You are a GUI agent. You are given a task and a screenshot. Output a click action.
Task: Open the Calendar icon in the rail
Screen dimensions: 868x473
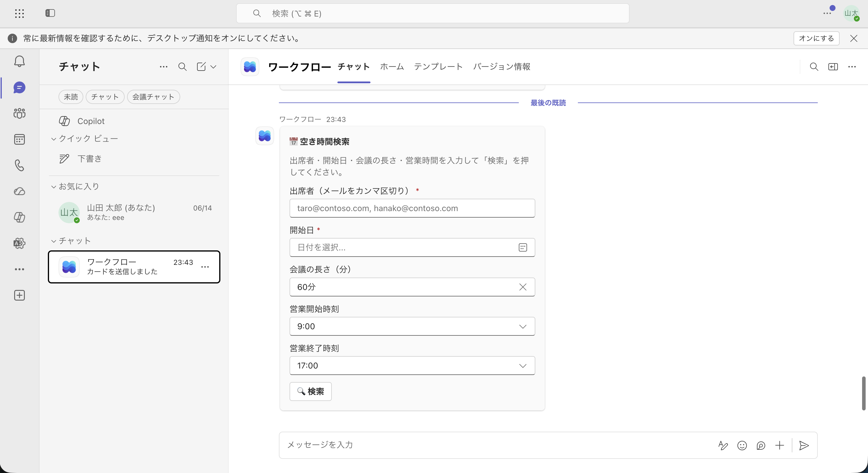click(x=19, y=139)
